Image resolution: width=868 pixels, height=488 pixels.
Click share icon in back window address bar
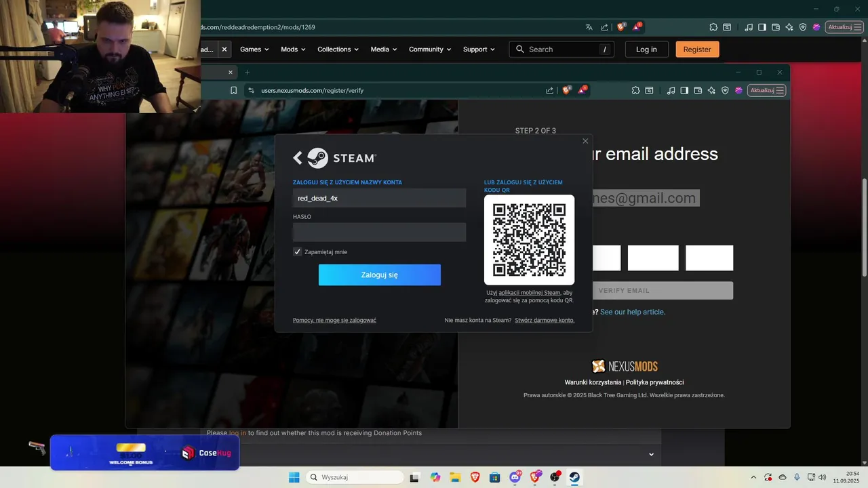pos(604,27)
